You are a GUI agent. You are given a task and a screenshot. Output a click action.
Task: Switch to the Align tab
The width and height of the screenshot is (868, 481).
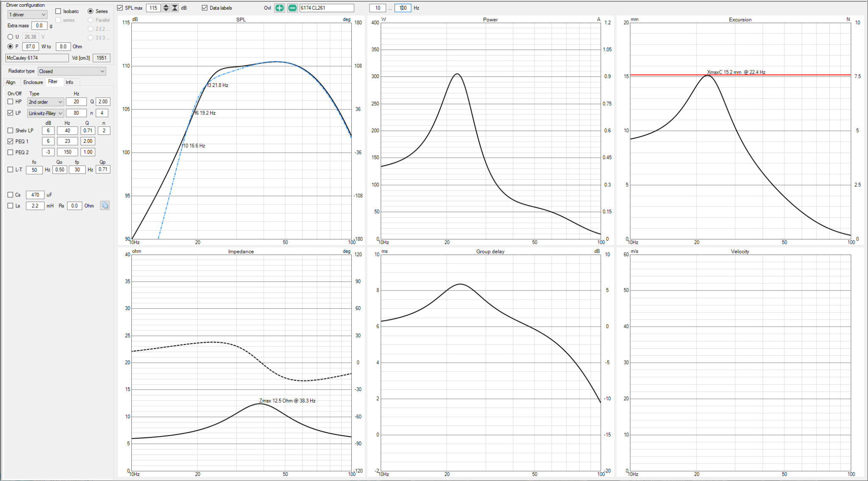(11, 82)
